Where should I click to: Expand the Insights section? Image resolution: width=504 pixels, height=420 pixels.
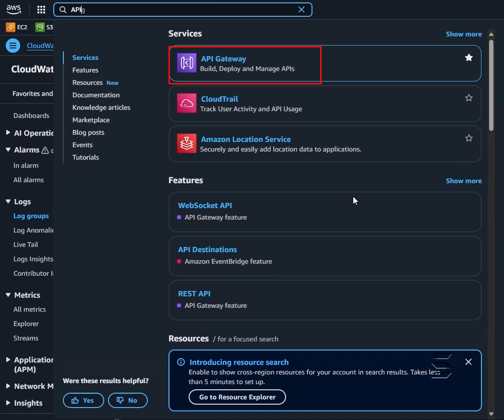[x=8, y=403]
